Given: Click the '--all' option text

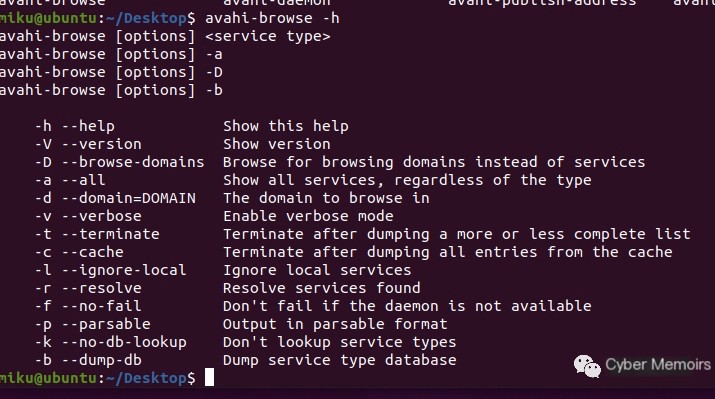Looking at the screenshot, I should 83,180.
